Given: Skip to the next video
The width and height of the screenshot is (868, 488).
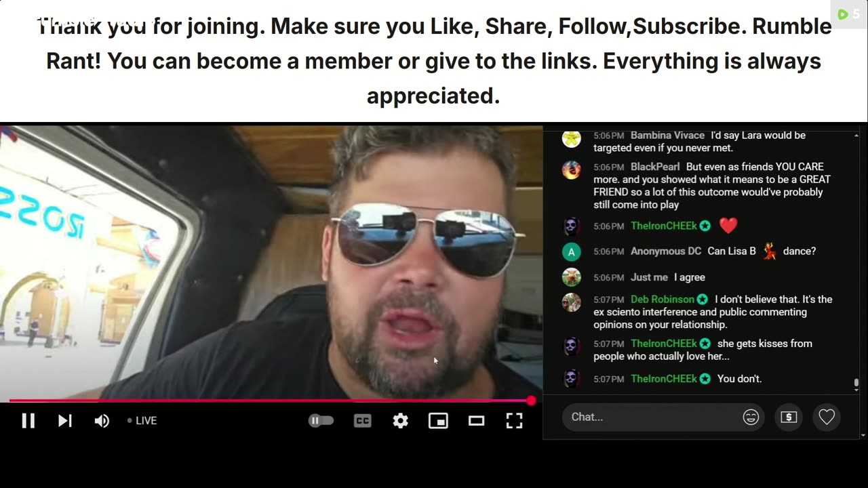Looking at the screenshot, I should pyautogui.click(x=64, y=421).
